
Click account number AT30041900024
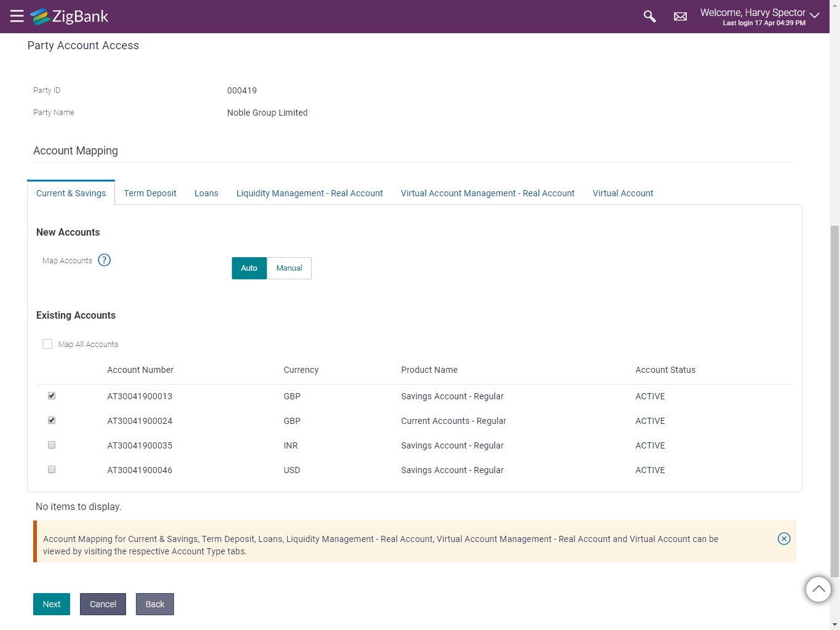(140, 421)
